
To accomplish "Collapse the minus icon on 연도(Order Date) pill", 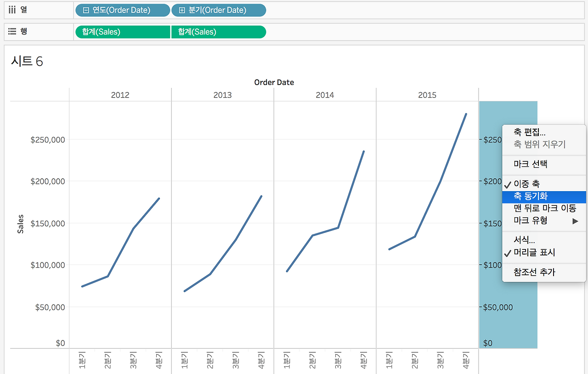I will coord(86,10).
